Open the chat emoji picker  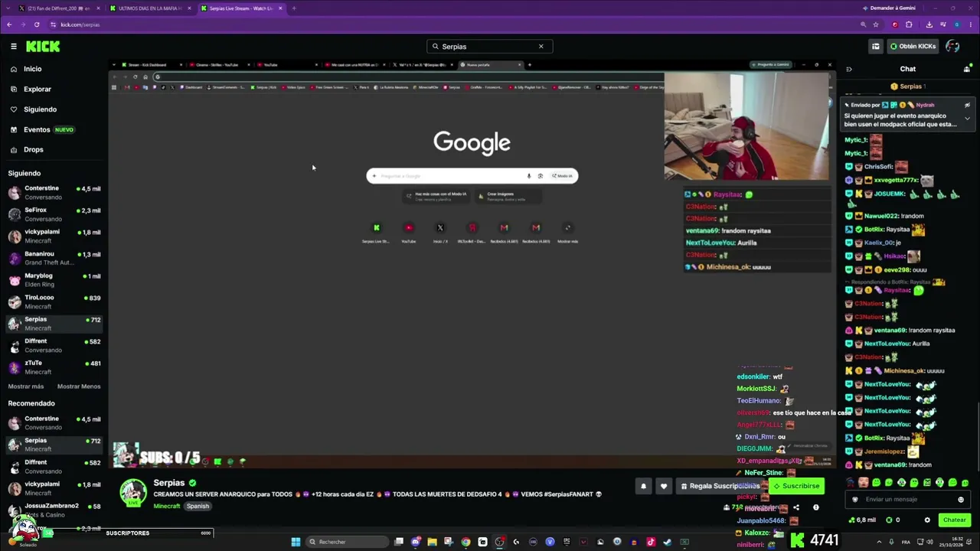961,500
